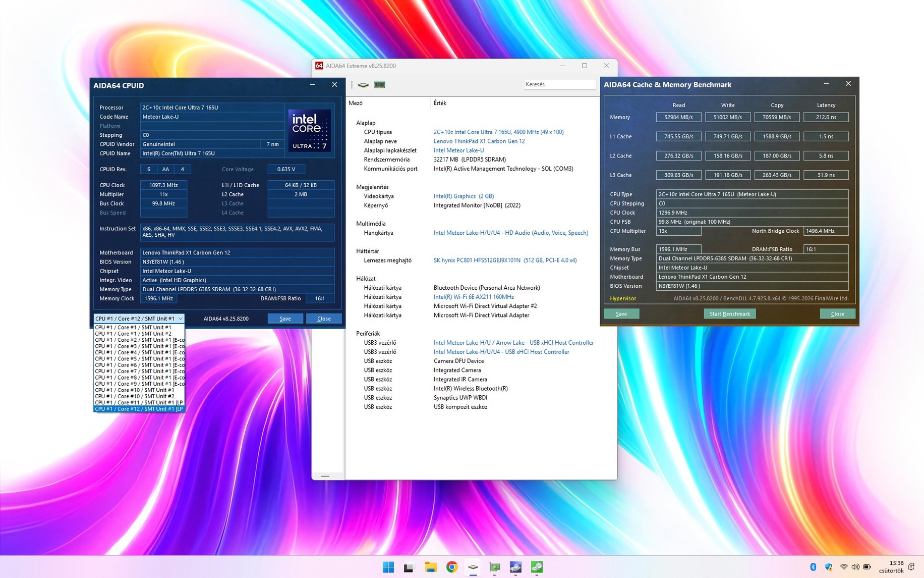Click the volume speaker tray icon
Viewport: 924px width, 578px height.
pos(855,567)
